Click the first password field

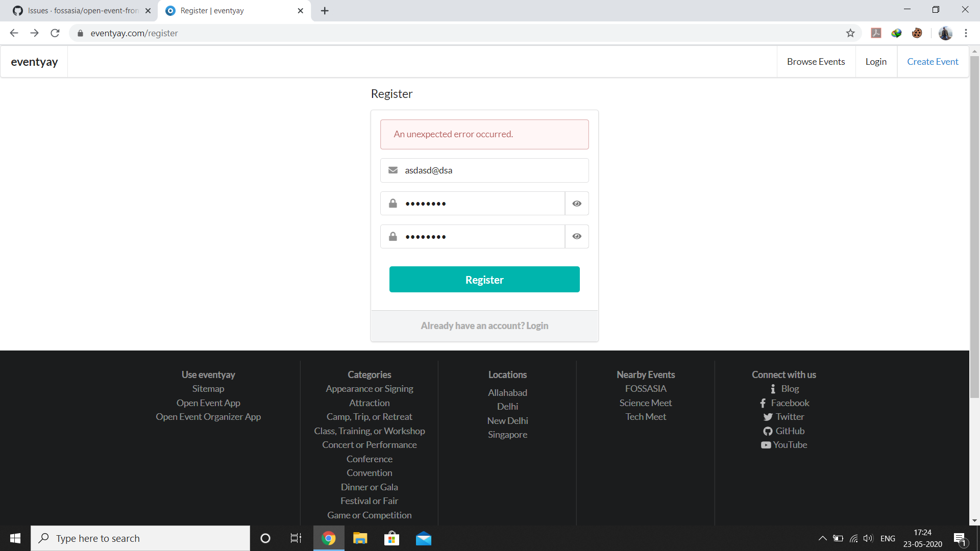point(473,204)
